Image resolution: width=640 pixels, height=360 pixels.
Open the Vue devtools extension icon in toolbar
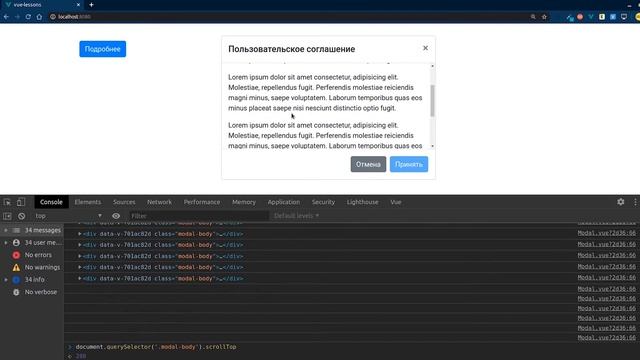[x=591, y=17]
